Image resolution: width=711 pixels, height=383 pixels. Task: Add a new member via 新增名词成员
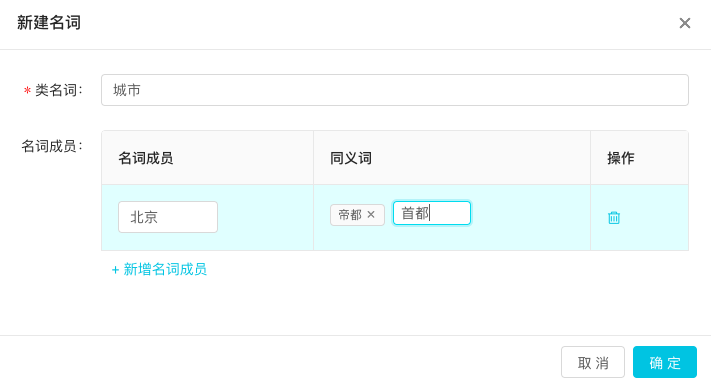click(x=159, y=269)
